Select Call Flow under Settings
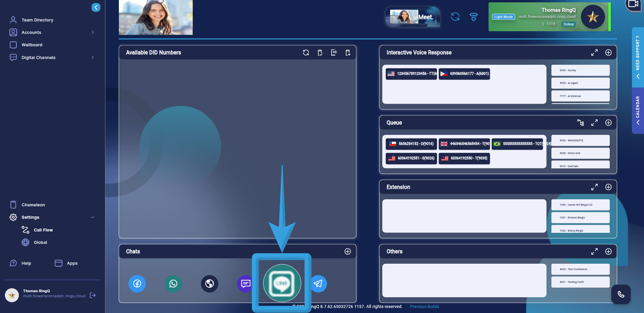644x313 pixels. coord(43,230)
